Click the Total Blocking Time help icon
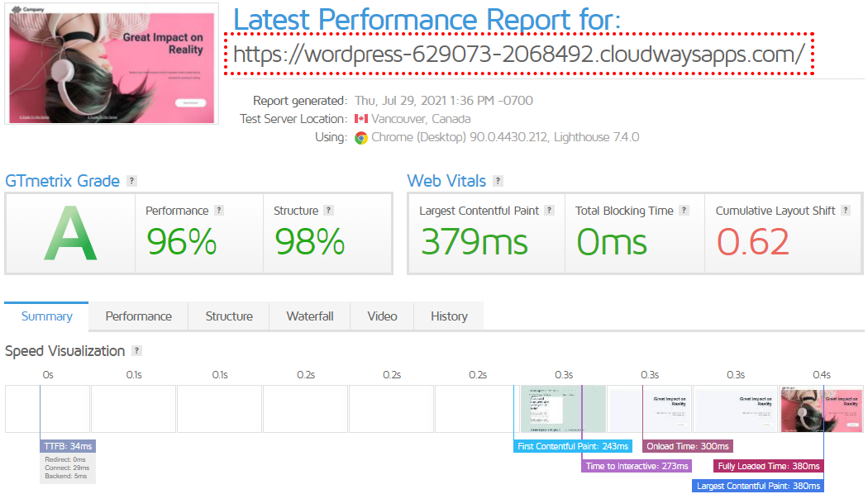 coord(683,210)
